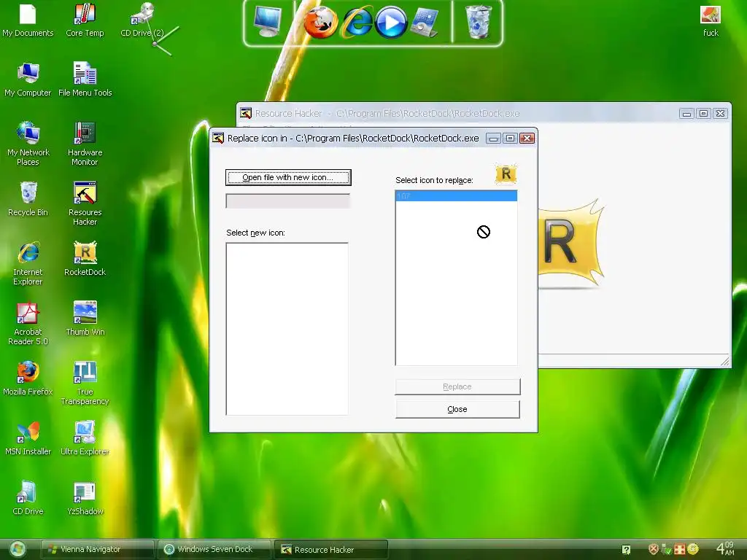Launch Ultra Explorer desktop shortcut
The height and width of the screenshot is (560, 747).
85,438
